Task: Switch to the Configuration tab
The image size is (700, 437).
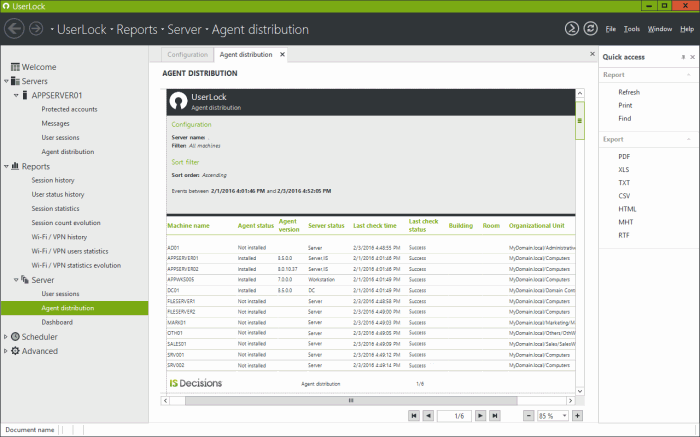Action: (188, 54)
